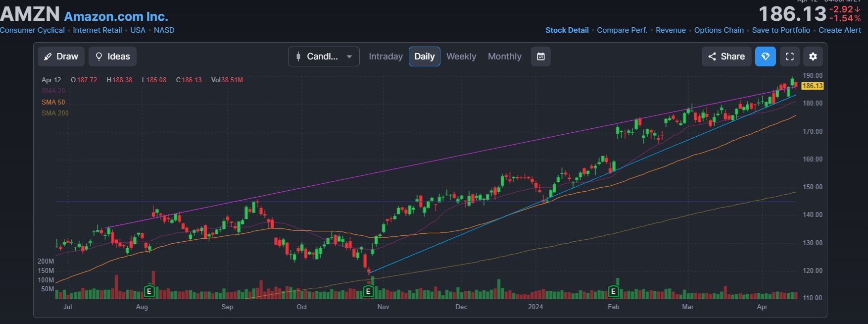
Task: Open the Consumer Cyclical sector link
Action: pyautogui.click(x=32, y=30)
